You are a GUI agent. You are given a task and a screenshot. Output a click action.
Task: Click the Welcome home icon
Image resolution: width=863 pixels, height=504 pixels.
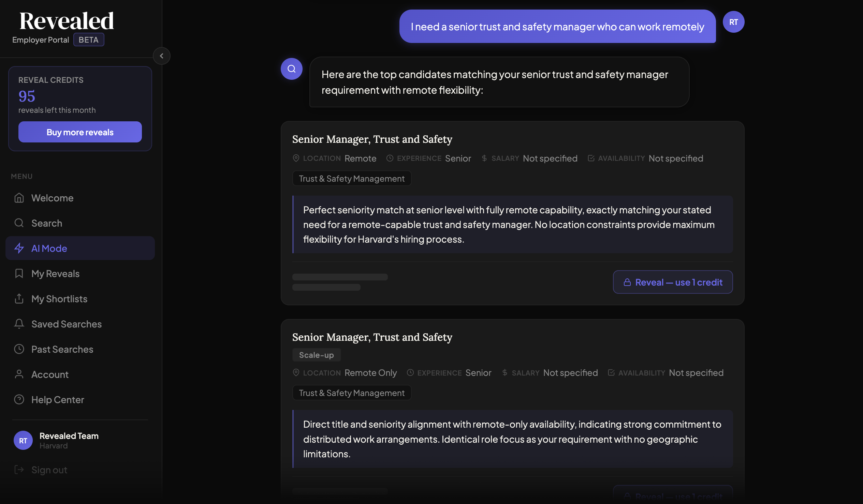coord(19,198)
